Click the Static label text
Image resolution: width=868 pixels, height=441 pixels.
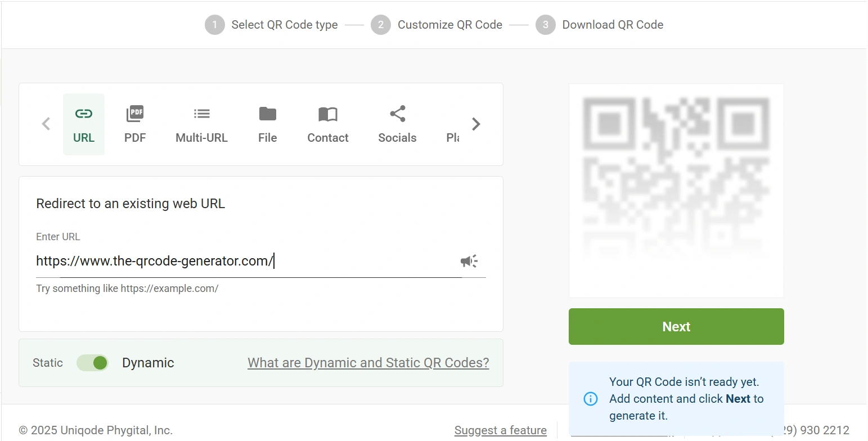(x=48, y=363)
